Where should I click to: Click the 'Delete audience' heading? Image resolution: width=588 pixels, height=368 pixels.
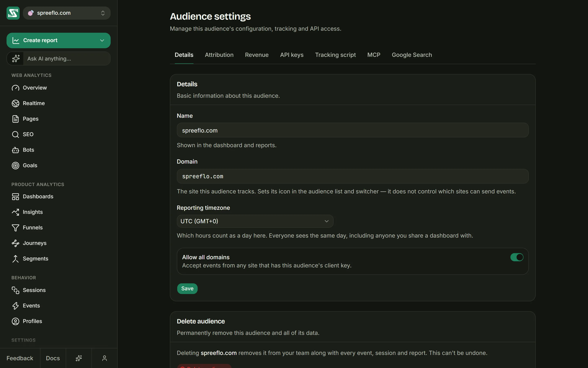[x=201, y=321]
